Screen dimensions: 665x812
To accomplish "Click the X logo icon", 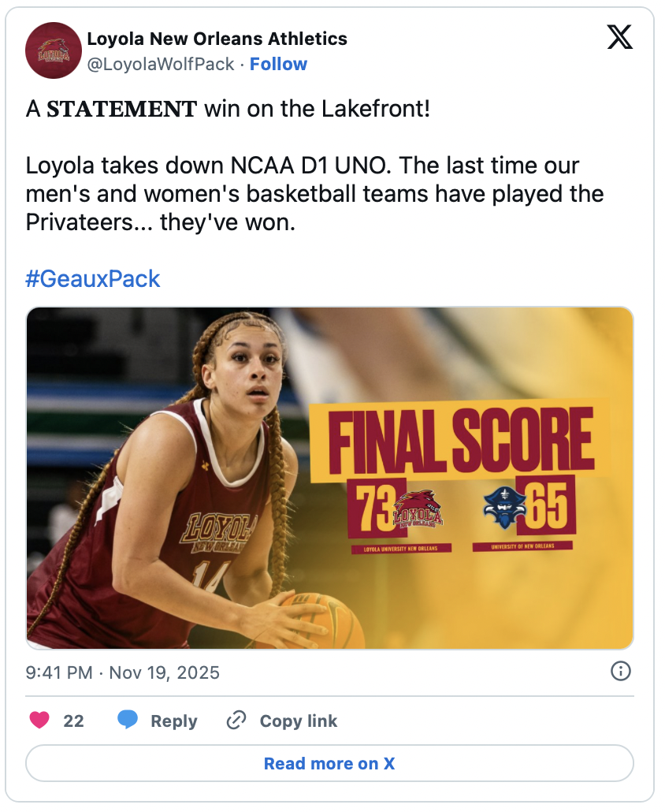I will [620, 38].
